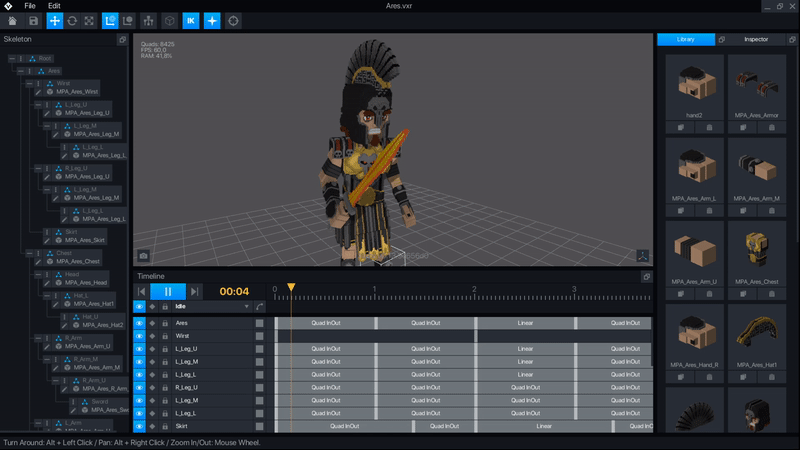This screenshot has width=800, height=450.
Task: Select the Scale tool in toolbar
Action: coord(89,21)
